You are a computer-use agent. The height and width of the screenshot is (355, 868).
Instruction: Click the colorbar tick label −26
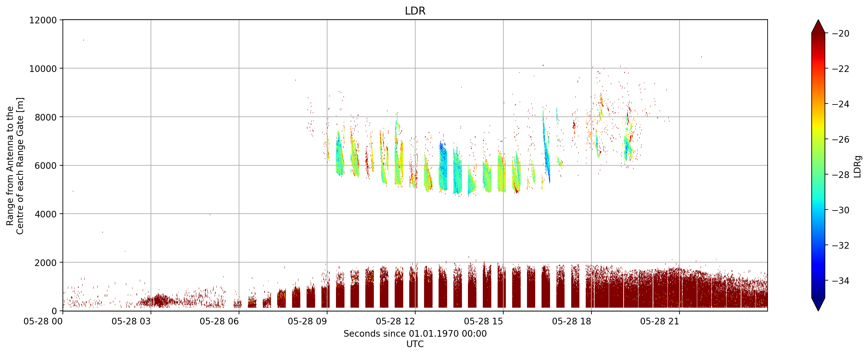(x=840, y=139)
